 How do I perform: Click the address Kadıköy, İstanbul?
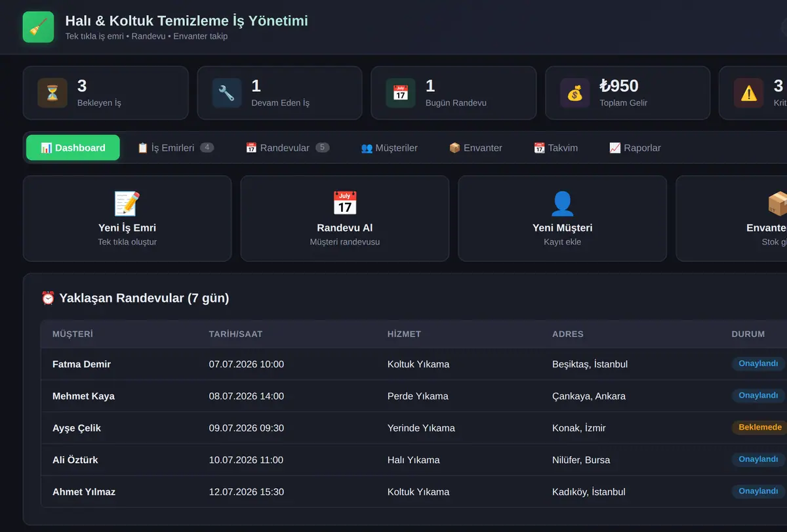pos(589,492)
